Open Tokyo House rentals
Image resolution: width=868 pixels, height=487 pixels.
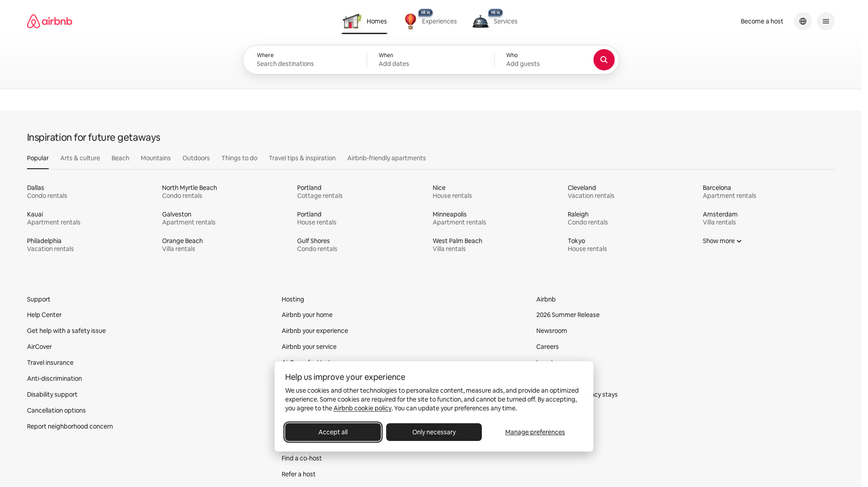click(x=587, y=245)
